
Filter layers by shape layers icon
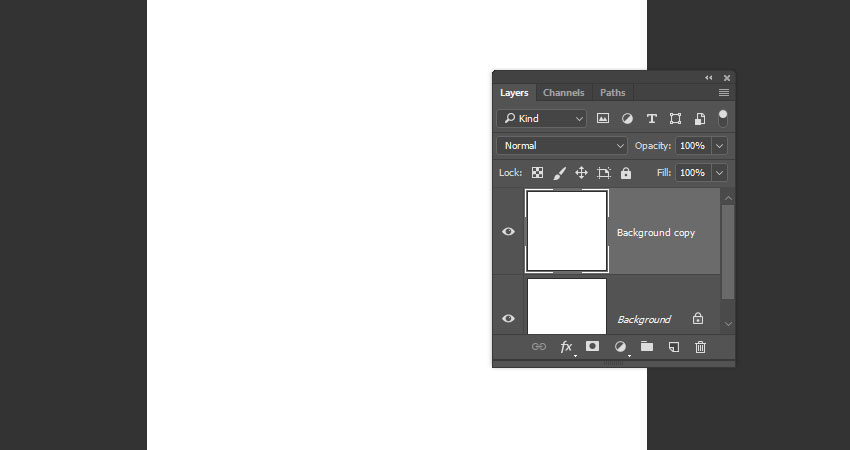(675, 119)
